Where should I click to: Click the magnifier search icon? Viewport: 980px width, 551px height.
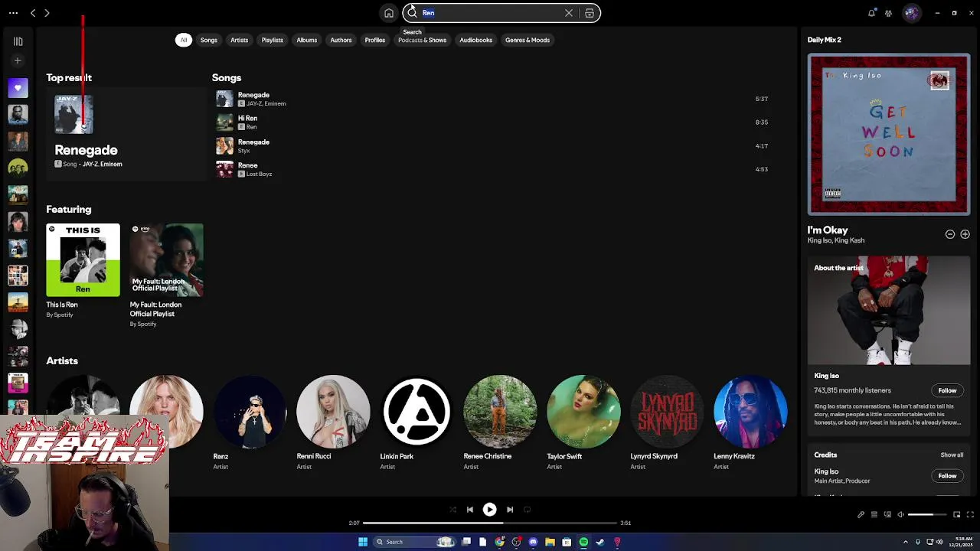click(x=412, y=13)
